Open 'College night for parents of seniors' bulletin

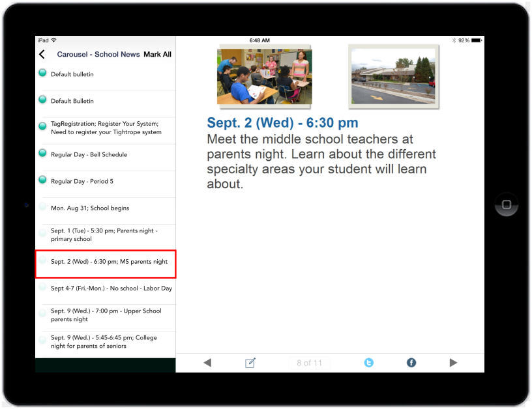106,345
